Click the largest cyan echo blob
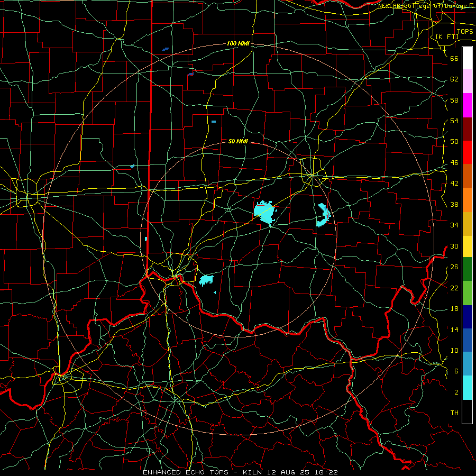Viewport: 476px width, 476px height. (264, 212)
